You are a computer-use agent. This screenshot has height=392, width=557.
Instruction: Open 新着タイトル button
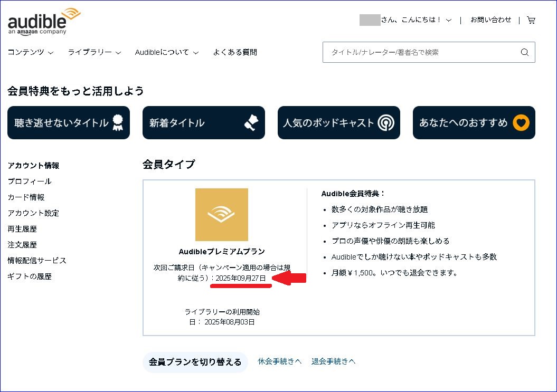(204, 122)
